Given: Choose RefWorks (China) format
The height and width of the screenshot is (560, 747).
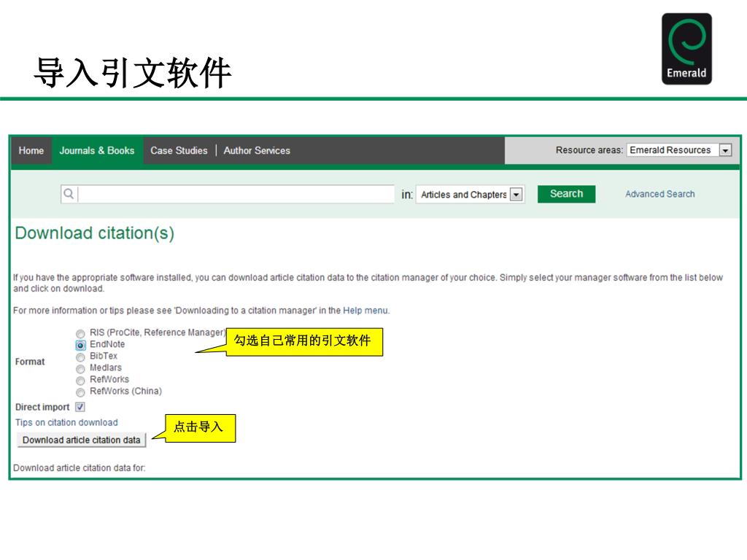Looking at the screenshot, I should [x=80, y=392].
